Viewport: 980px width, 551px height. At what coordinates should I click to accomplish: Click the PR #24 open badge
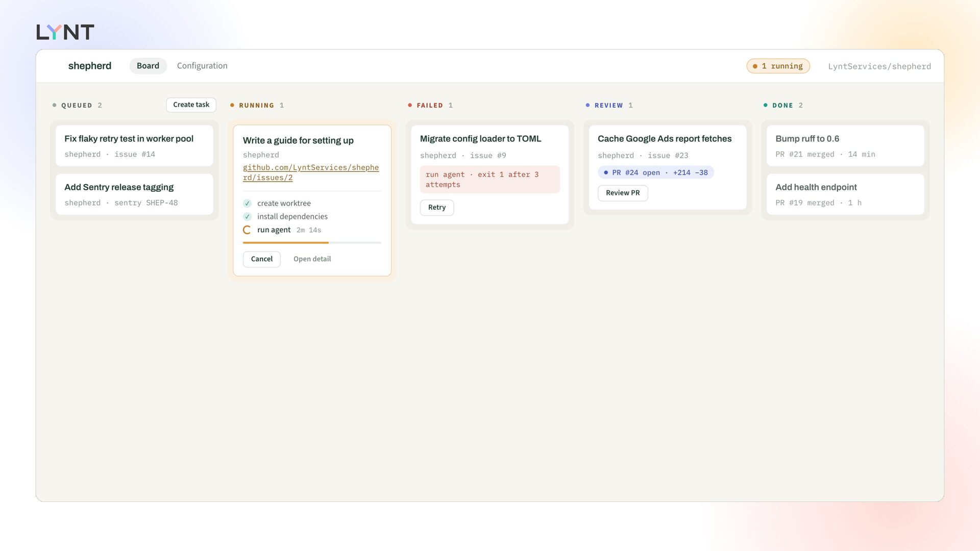tap(656, 173)
